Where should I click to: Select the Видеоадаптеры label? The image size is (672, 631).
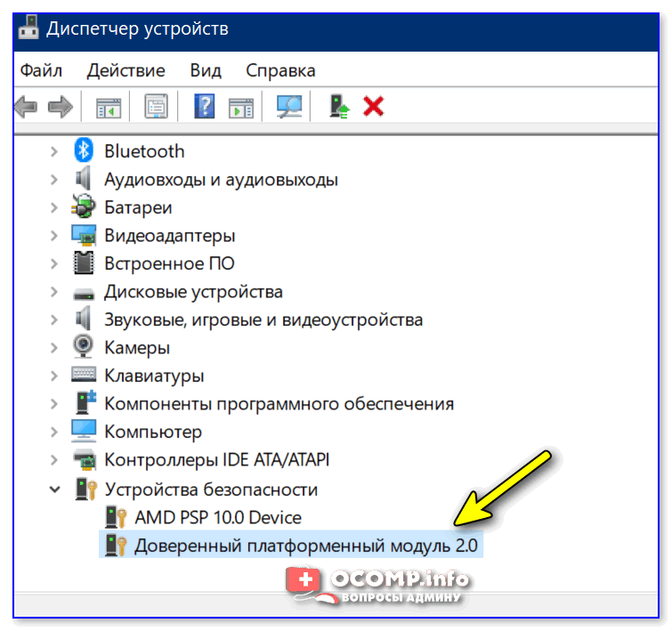170,236
